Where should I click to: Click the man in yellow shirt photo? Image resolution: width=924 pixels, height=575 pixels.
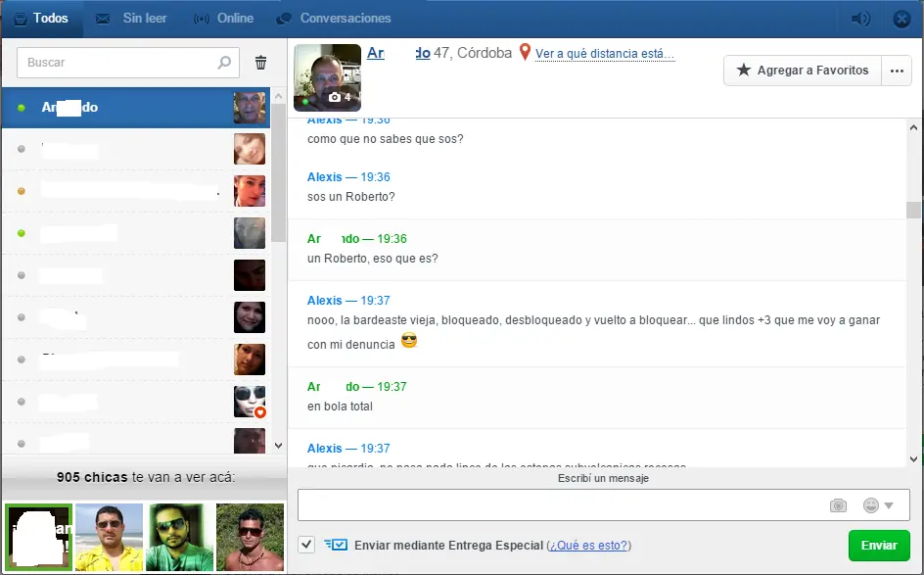point(109,537)
